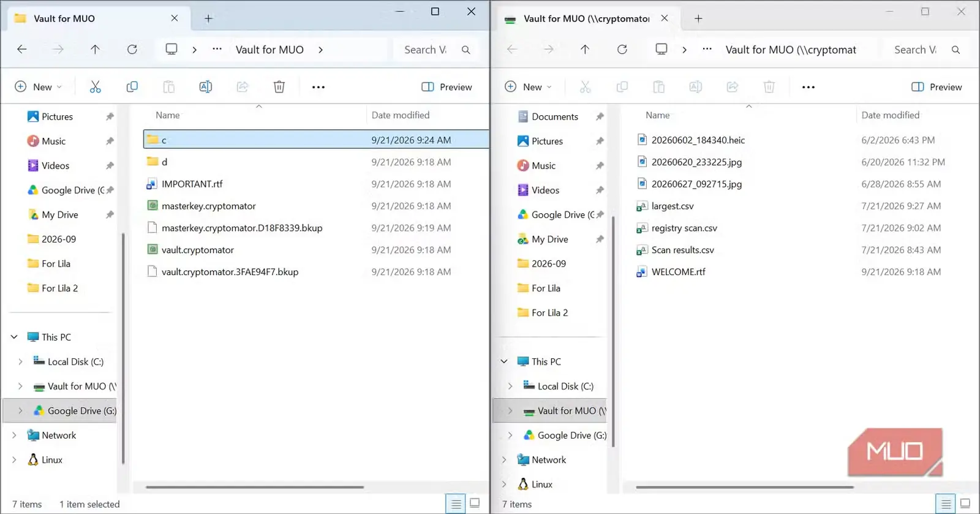Open See more options in right toolbar
980x514 pixels.
[x=809, y=87]
